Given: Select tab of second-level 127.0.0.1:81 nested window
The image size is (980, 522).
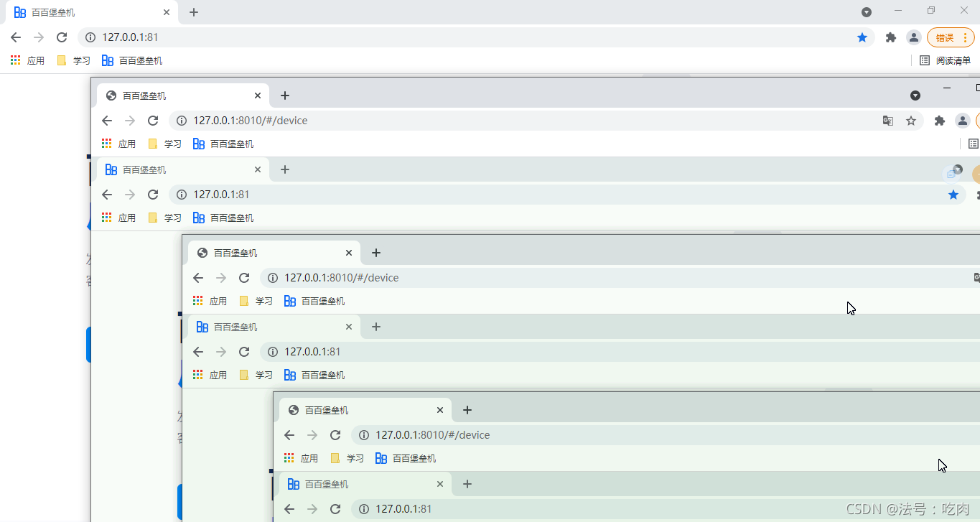Looking at the screenshot, I should 183,169.
